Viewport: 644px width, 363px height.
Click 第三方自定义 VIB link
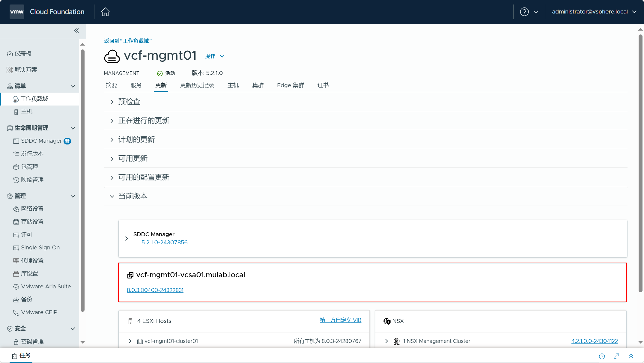tap(341, 320)
